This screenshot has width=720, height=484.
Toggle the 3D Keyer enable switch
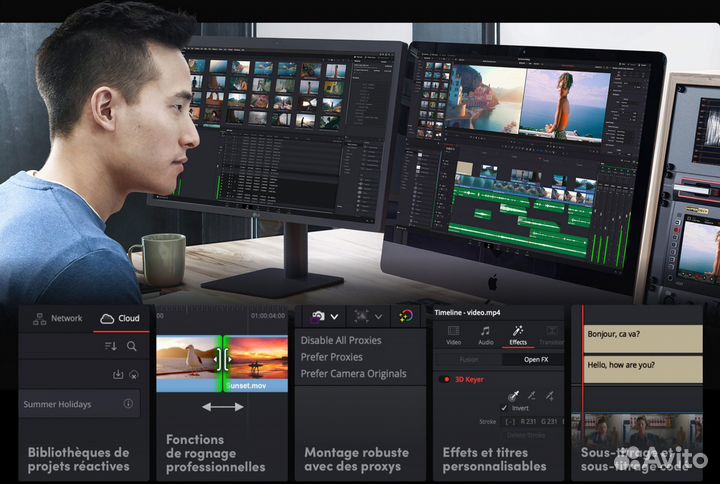point(444,380)
